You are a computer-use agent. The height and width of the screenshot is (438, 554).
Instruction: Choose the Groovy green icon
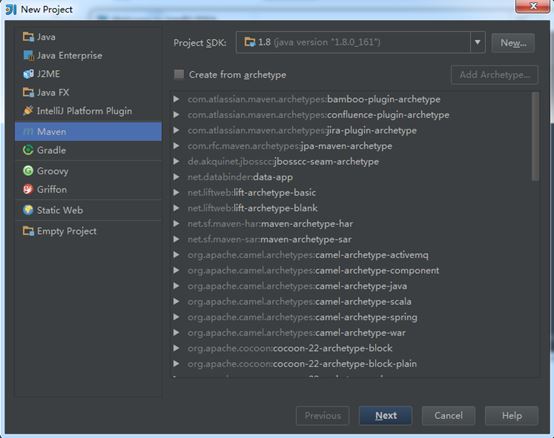[28, 171]
